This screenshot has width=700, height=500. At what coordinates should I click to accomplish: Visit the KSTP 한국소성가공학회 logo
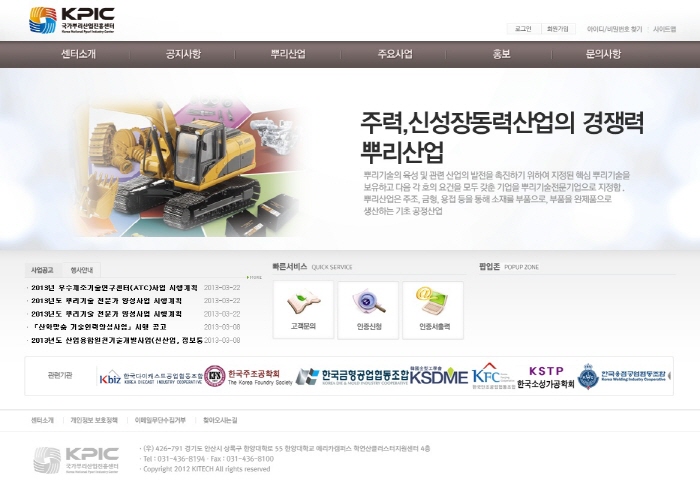click(x=546, y=377)
